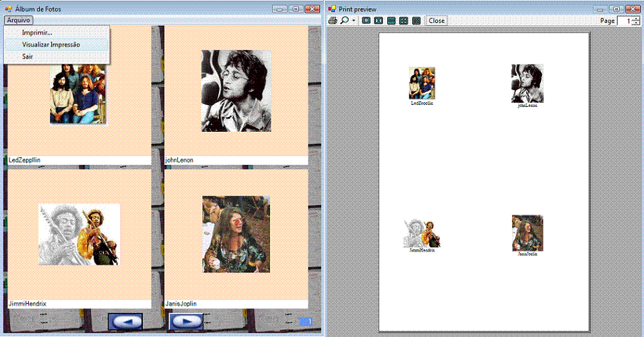This screenshot has height=337, width=644.
Task: Click the JanisJoplin caption text
Action: 181,304
